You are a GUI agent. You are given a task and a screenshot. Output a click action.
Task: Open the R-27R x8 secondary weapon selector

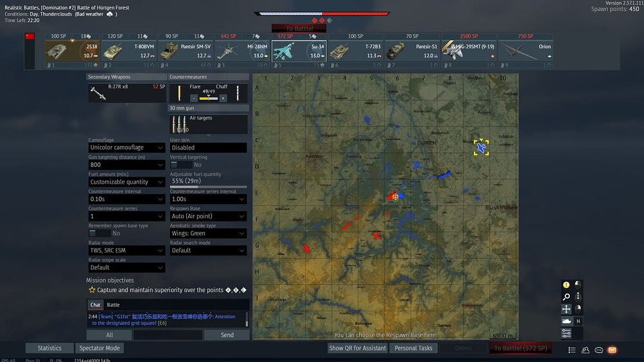127,93
